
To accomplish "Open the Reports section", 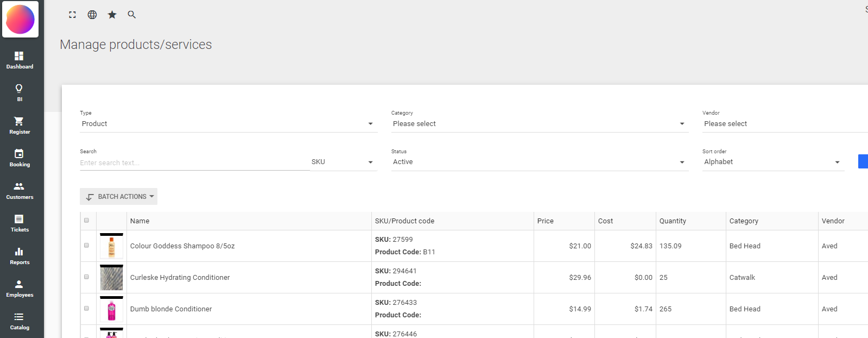I will pyautogui.click(x=20, y=255).
